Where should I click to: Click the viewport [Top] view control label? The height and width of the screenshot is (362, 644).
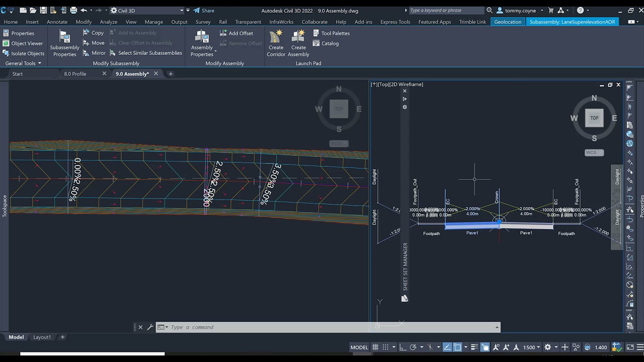tap(383, 84)
